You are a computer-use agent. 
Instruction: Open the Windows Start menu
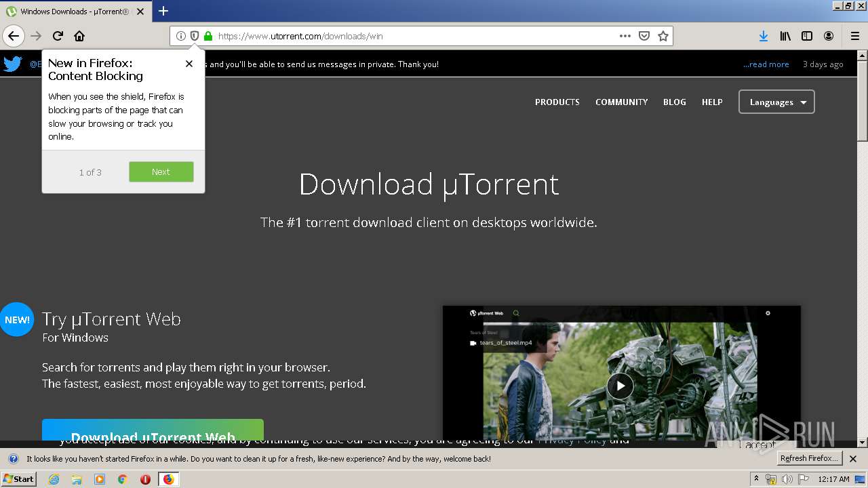pyautogui.click(x=19, y=479)
